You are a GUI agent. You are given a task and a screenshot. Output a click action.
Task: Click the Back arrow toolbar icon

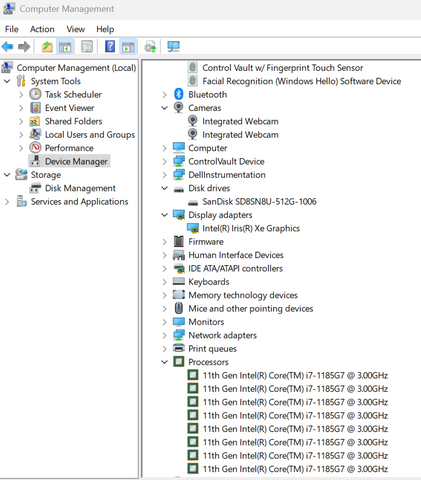7,47
